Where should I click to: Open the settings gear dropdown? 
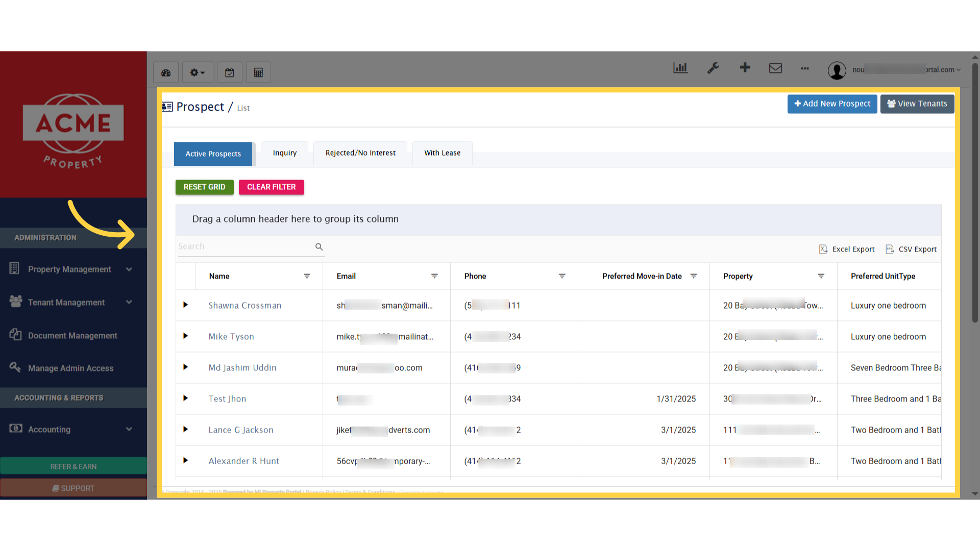[198, 72]
